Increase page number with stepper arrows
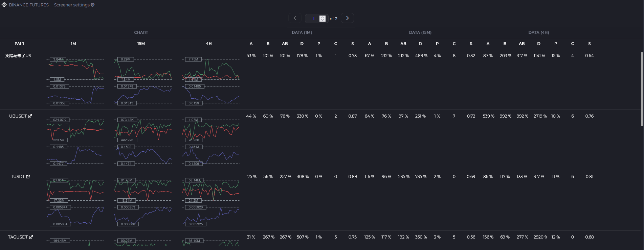 [x=323, y=17]
